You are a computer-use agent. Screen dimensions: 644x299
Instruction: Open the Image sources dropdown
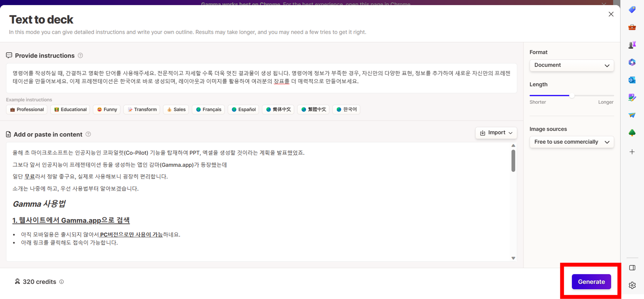(x=572, y=142)
